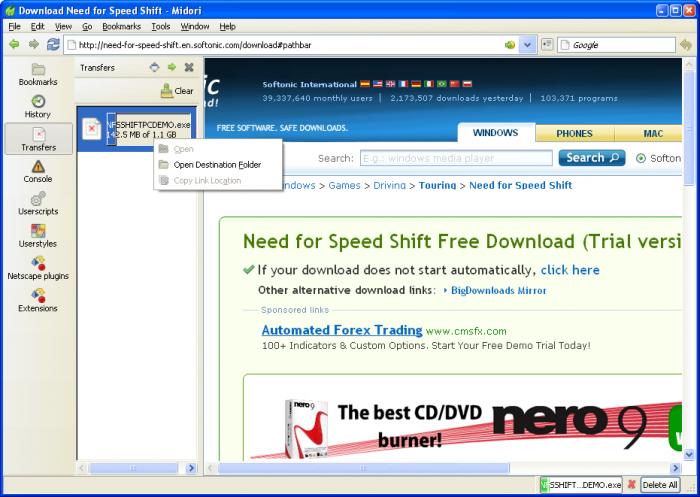Screen dimensions: 700x497
Task: Open the Tools menu
Action: [x=161, y=26]
